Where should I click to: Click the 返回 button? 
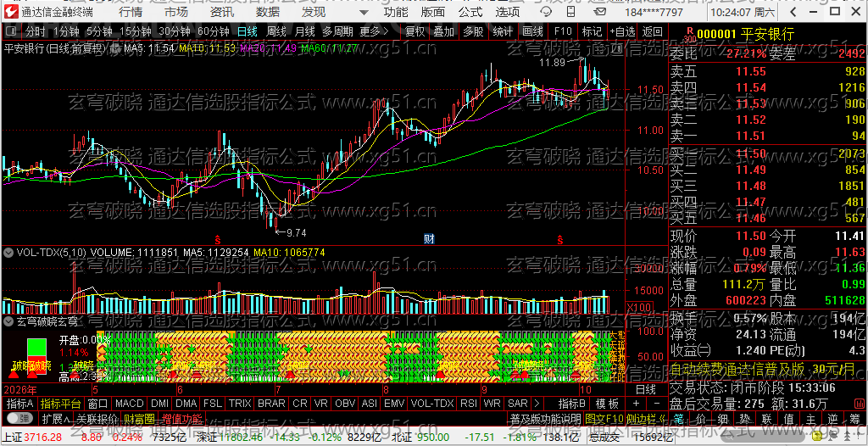(x=653, y=31)
